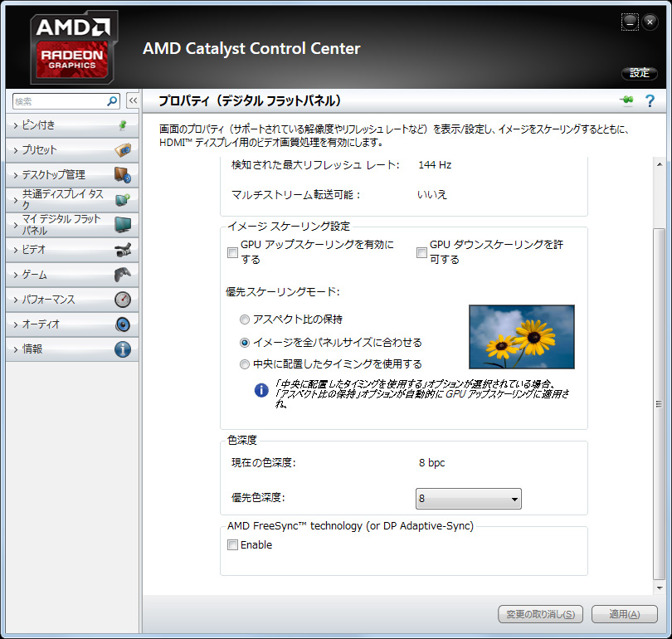
Task: Expand the プリセット sidebar section
Action: 72,150
